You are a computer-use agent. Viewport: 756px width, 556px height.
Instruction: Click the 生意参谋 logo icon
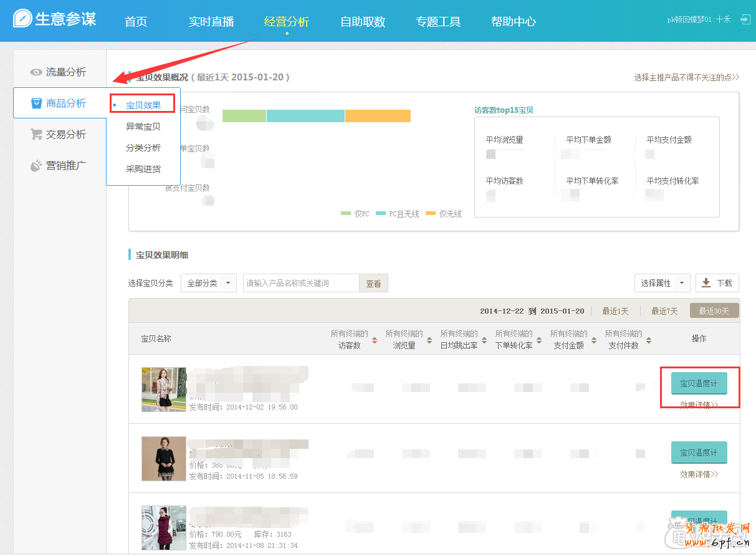(21, 19)
